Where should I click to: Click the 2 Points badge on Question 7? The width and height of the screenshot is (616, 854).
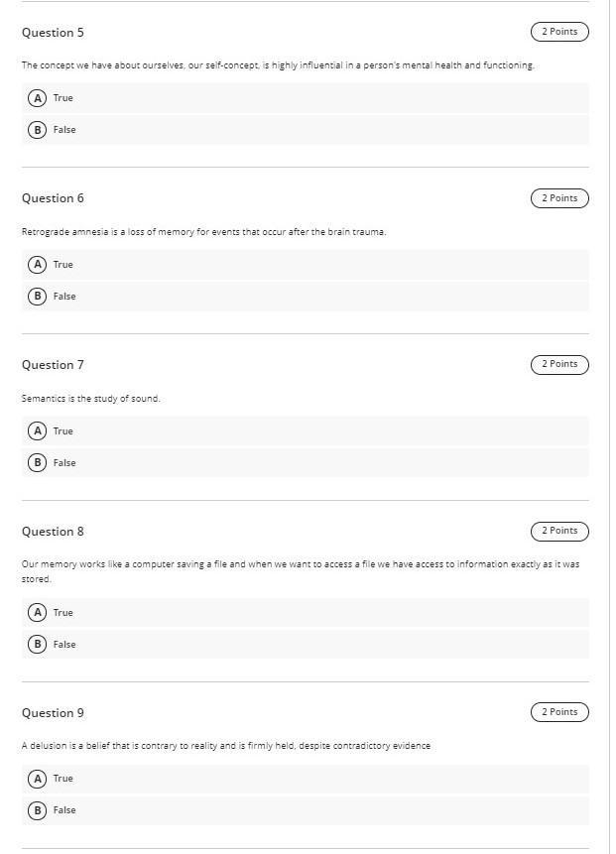(x=558, y=364)
